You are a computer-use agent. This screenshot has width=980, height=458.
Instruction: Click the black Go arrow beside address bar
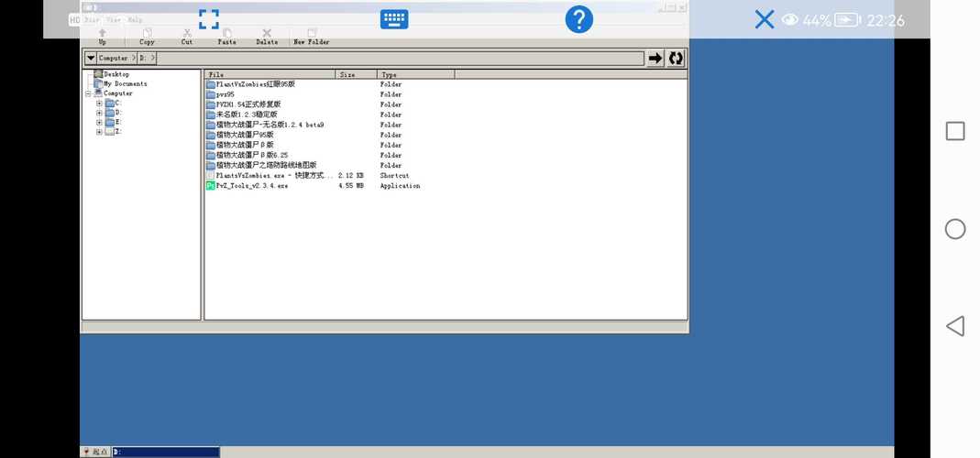point(655,58)
